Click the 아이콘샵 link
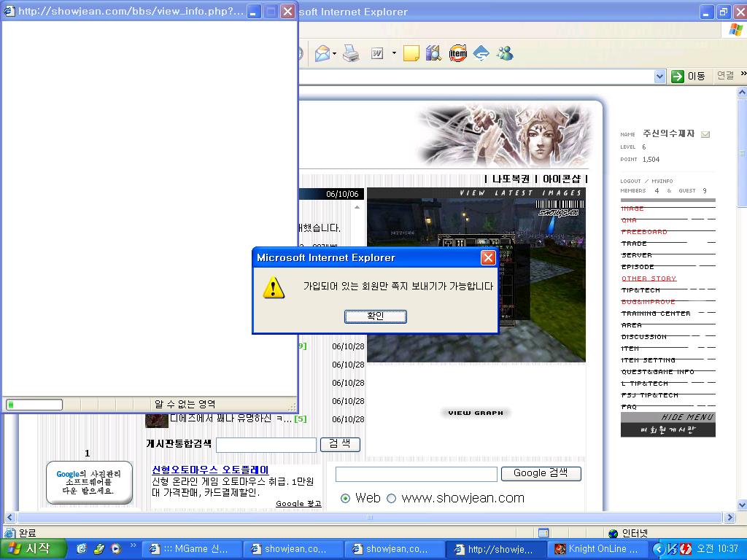This screenshot has height=560, width=747. [x=562, y=179]
